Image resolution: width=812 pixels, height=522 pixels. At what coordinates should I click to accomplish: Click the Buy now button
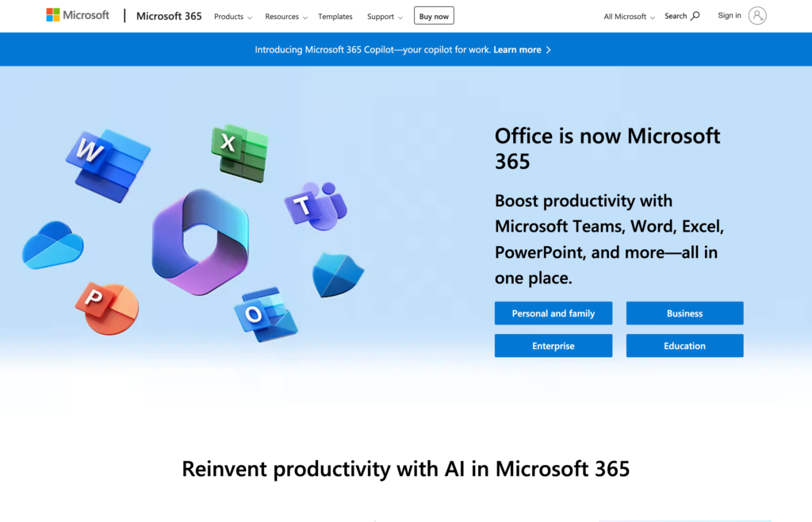pyautogui.click(x=434, y=16)
